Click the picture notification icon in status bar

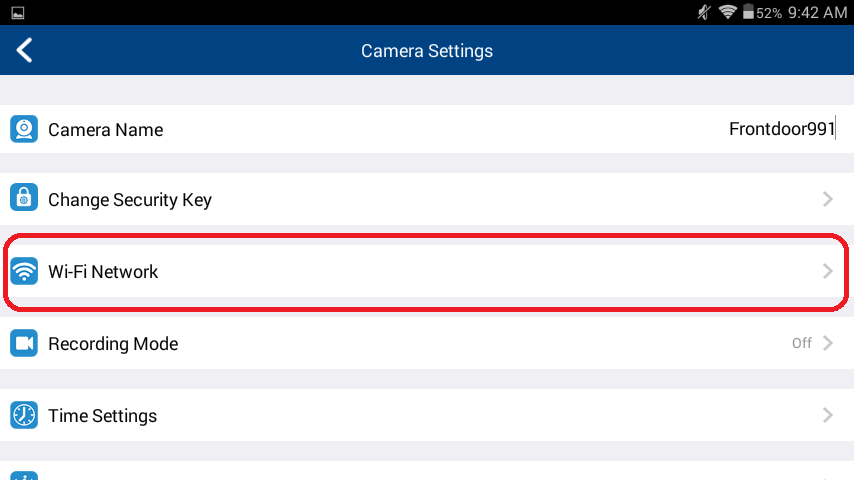click(x=17, y=13)
